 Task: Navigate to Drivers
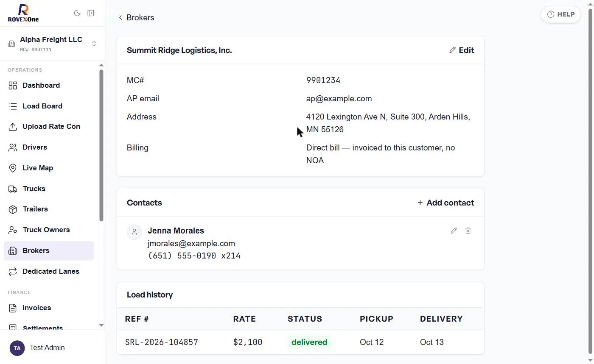[x=49, y=147]
